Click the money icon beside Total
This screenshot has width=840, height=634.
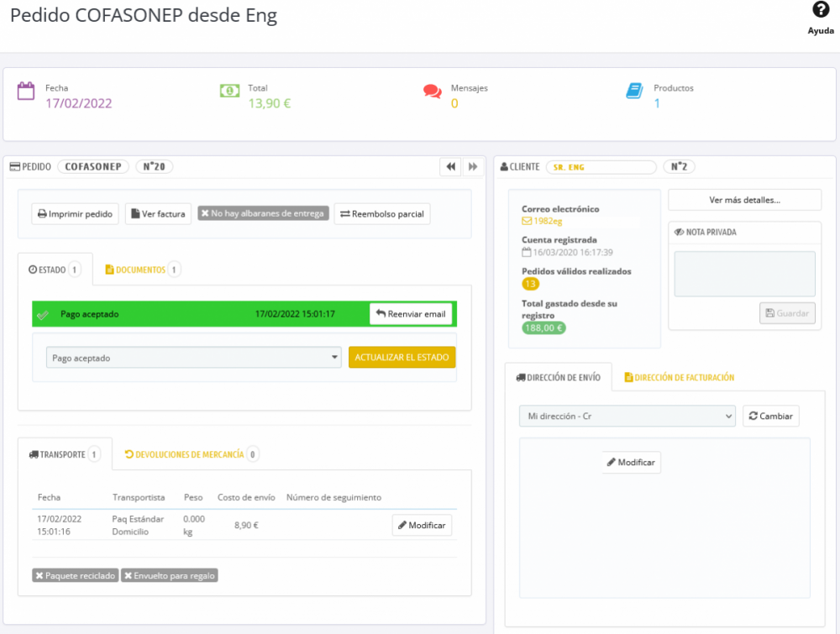(230, 91)
